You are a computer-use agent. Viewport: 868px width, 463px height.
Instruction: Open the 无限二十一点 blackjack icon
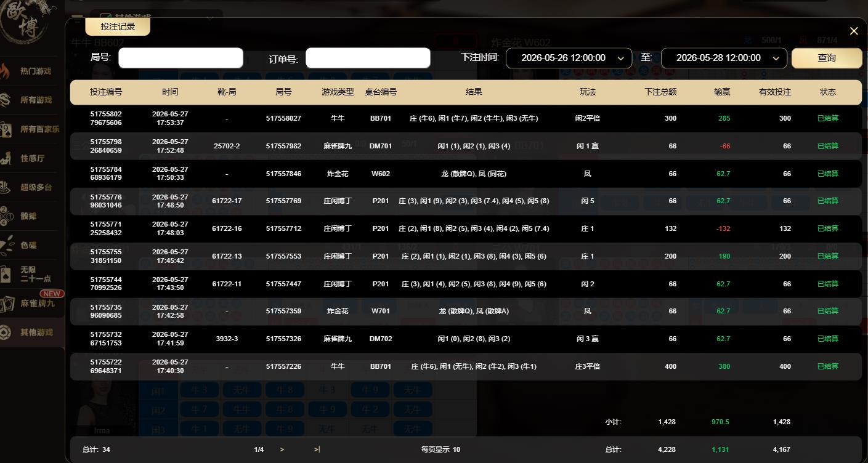6,274
